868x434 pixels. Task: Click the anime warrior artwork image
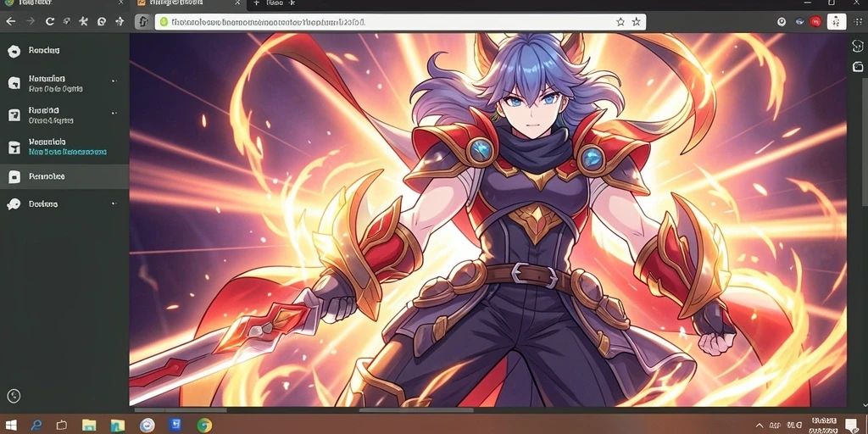click(487, 220)
